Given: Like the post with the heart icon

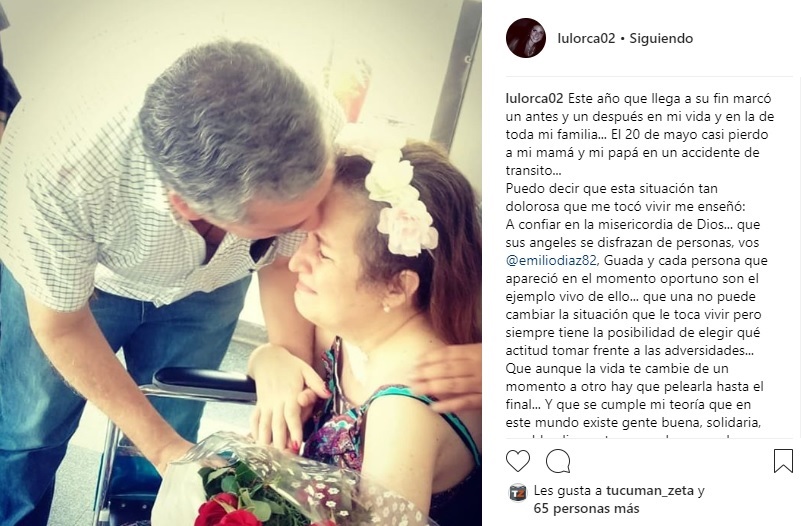Looking at the screenshot, I should pyautogui.click(x=517, y=461).
